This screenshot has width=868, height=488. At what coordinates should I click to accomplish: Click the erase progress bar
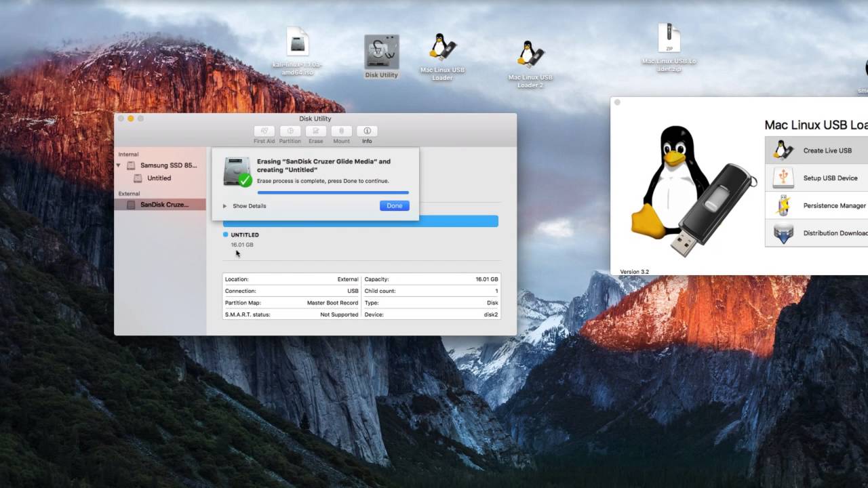[333, 192]
